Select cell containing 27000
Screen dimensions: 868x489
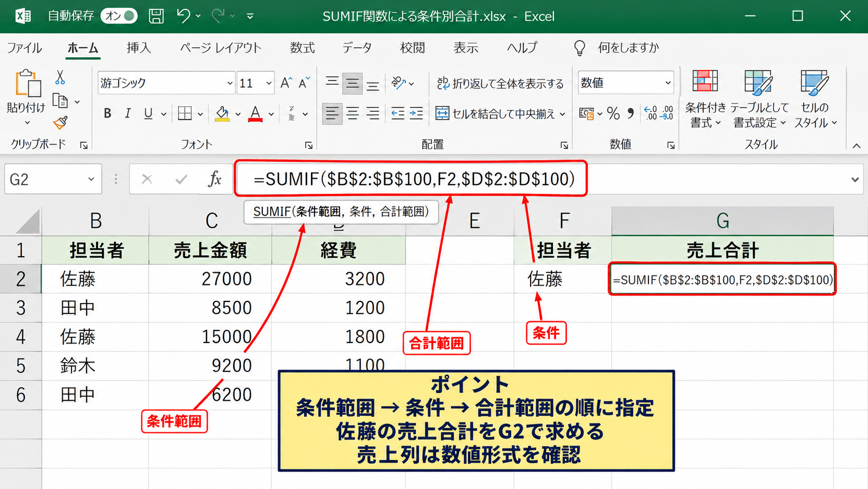(x=210, y=279)
